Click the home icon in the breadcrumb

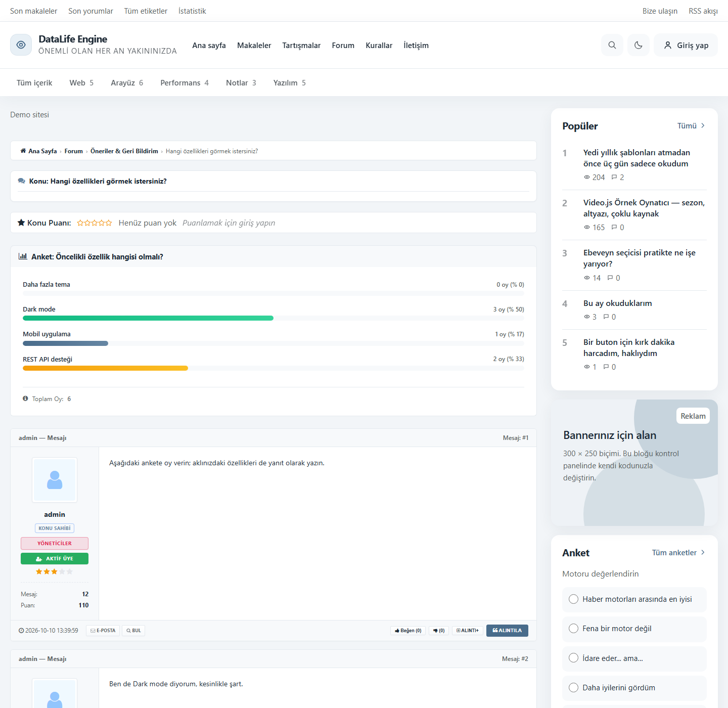23,151
